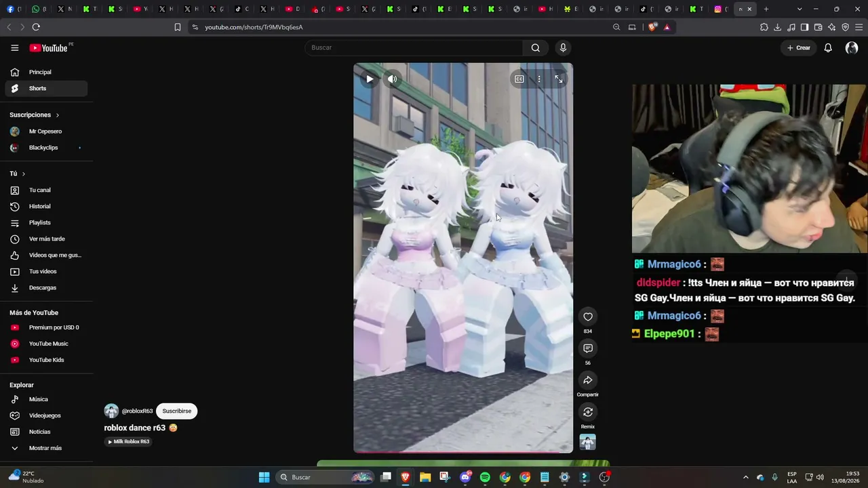Play the Short video
This screenshot has height=488, width=868.
coord(370,79)
